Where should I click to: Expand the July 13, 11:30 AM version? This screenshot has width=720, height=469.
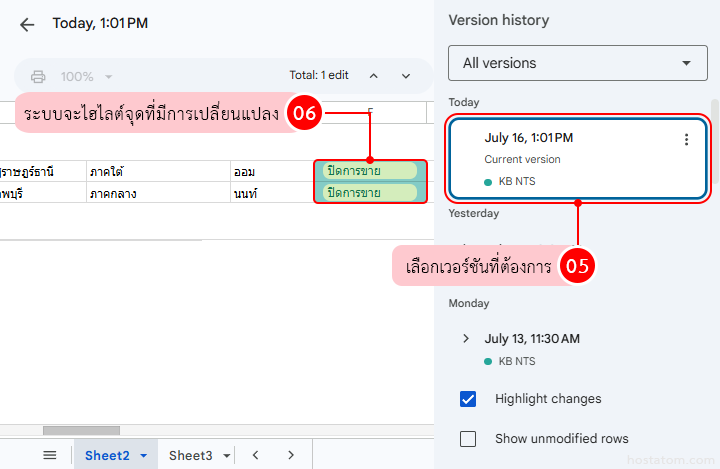(466, 339)
